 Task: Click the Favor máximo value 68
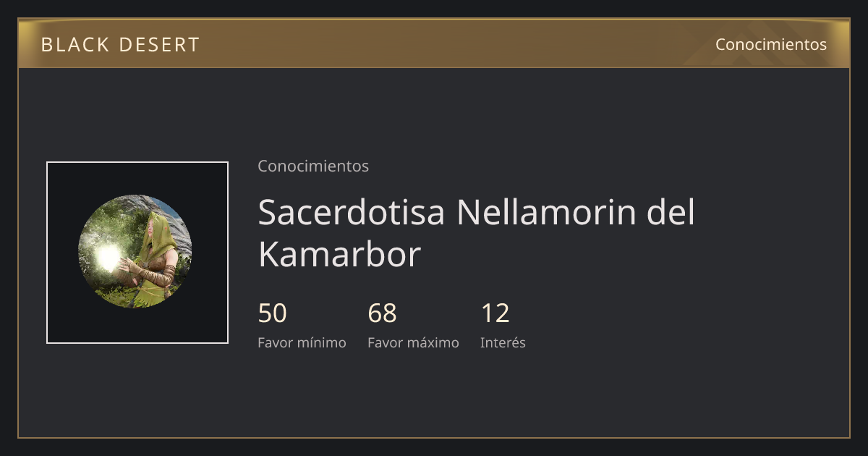(x=383, y=313)
